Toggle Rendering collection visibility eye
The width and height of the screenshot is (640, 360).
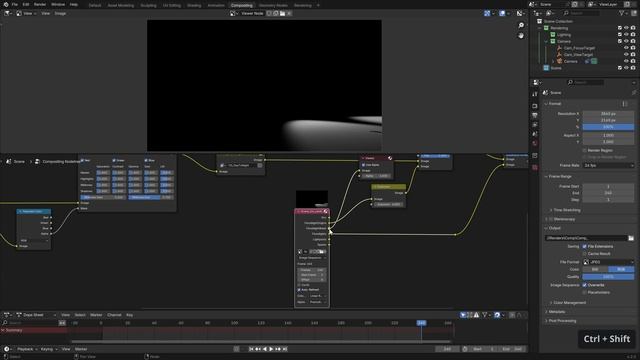point(626,28)
